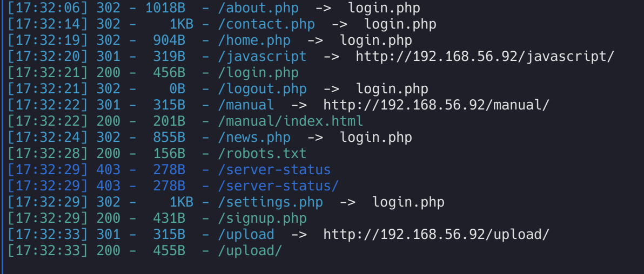Open the http://192.168.56.92/manual/ redirect URL

coord(436,105)
